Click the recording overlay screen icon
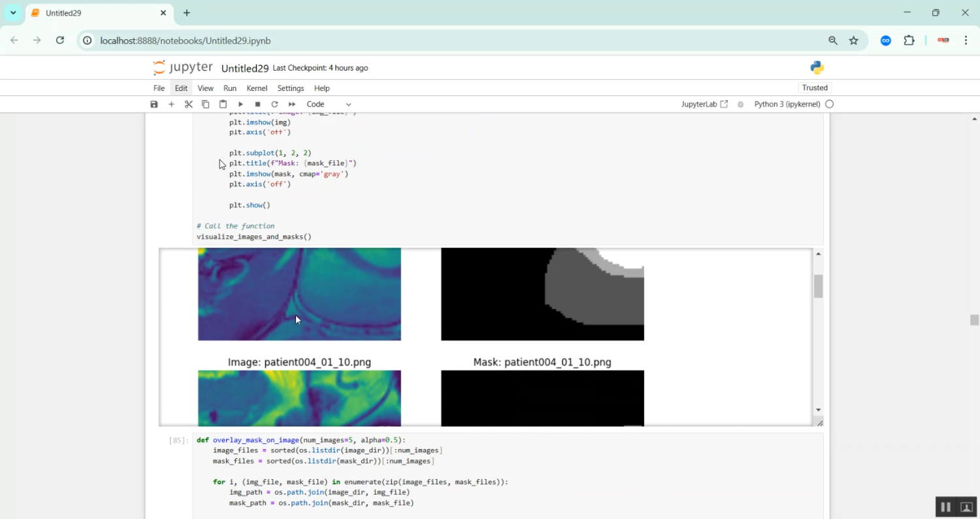 pos(966,507)
